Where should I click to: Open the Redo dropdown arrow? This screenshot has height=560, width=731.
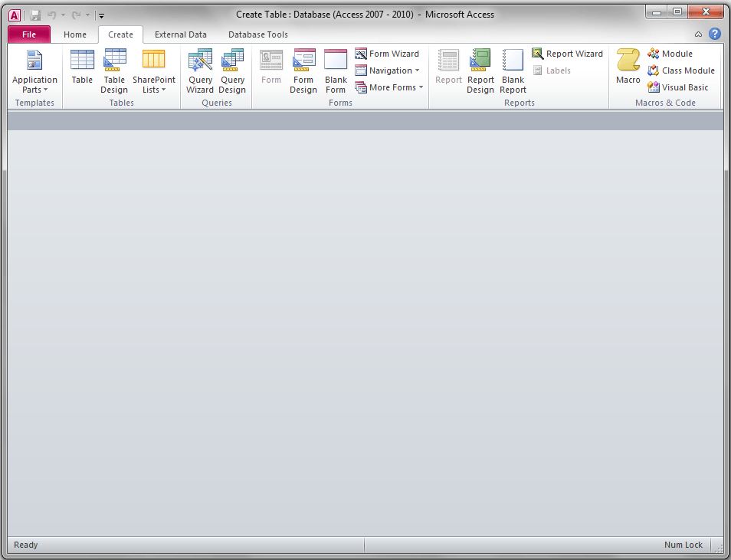point(87,15)
